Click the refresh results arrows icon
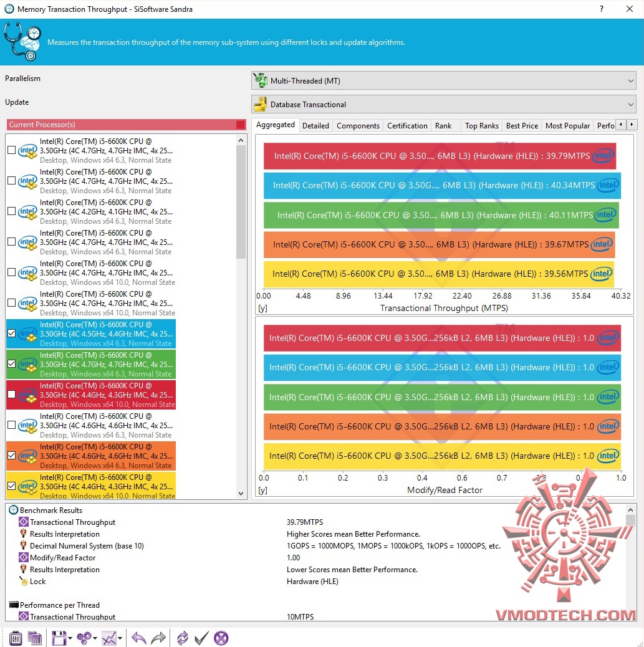Image resolution: width=644 pixels, height=647 pixels. (182, 638)
